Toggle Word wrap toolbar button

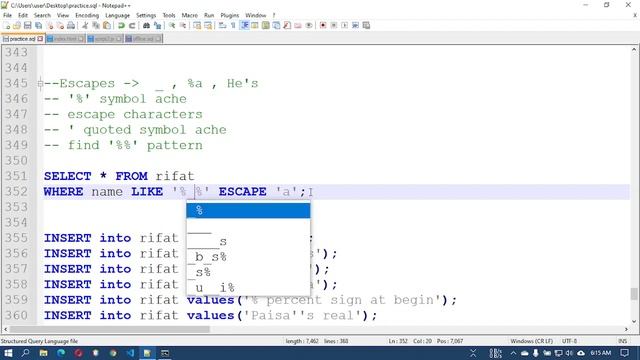[222, 25]
